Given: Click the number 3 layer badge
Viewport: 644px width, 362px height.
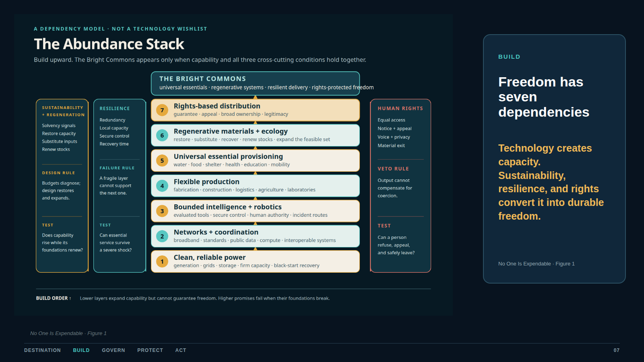Looking at the screenshot, I should click(162, 211).
